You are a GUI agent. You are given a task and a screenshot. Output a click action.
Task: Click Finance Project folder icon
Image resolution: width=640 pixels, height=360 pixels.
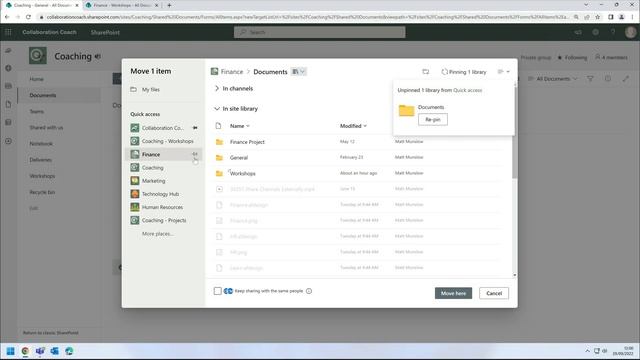[x=219, y=142]
